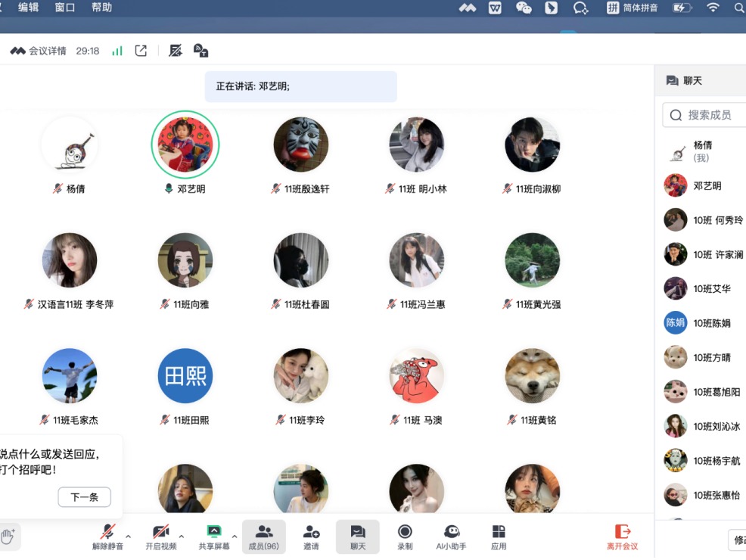Select 10班葛旭阳 in member list
The width and height of the screenshot is (746, 560).
(704, 392)
